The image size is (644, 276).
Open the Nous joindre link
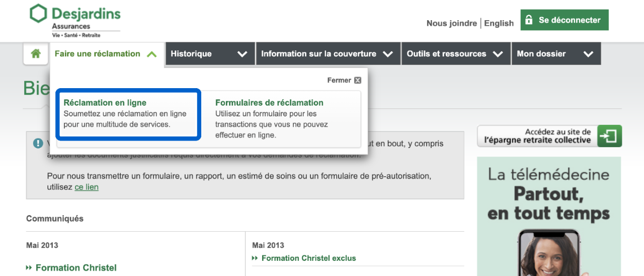coord(451,23)
